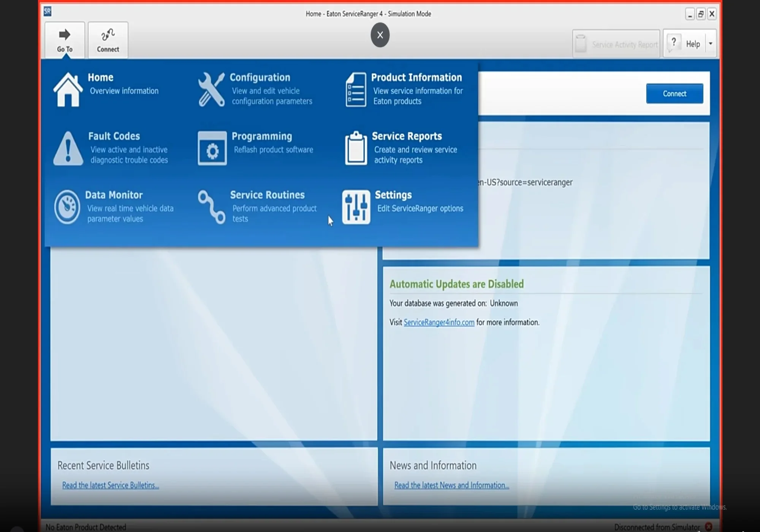Viewport: 760px width, 532px height.
Task: Click Connect in the toolbar
Action: pos(108,40)
